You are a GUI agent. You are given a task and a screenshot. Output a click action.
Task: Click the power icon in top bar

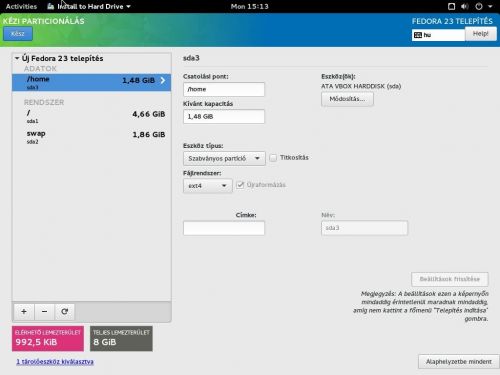point(479,6)
